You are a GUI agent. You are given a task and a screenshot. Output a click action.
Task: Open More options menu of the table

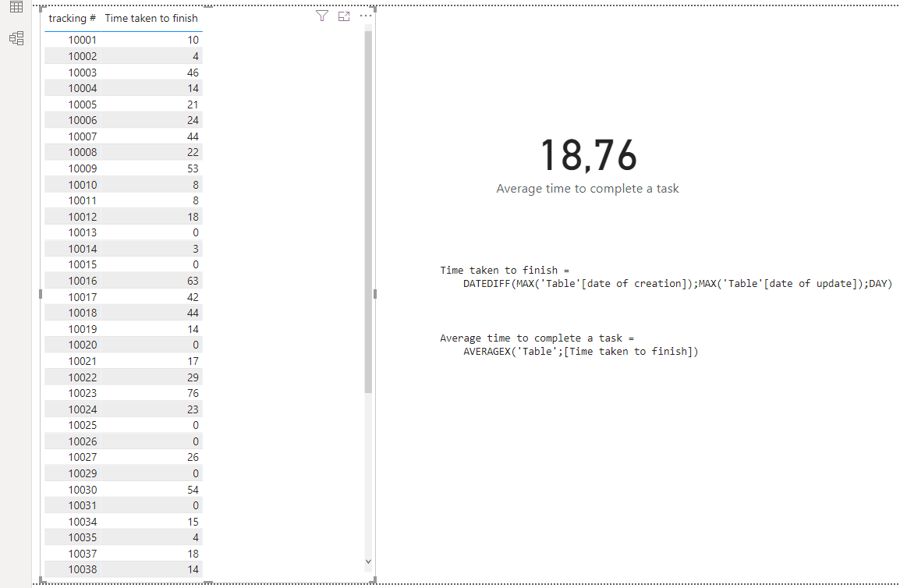coord(365,16)
